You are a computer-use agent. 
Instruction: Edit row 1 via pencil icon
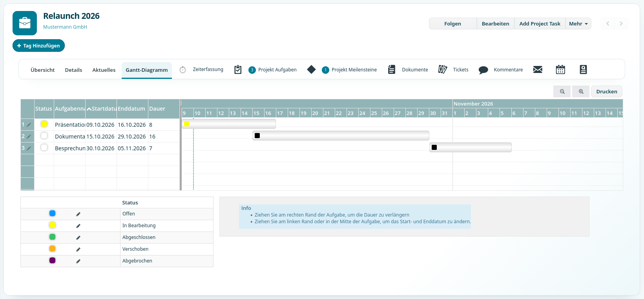click(29, 125)
